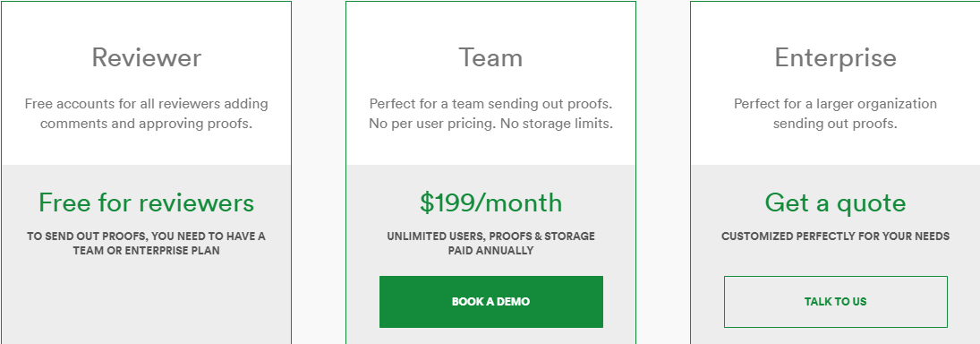Click the TEAM OR ENTERPRISE PLAN line
The image size is (980, 344).
[146, 250]
